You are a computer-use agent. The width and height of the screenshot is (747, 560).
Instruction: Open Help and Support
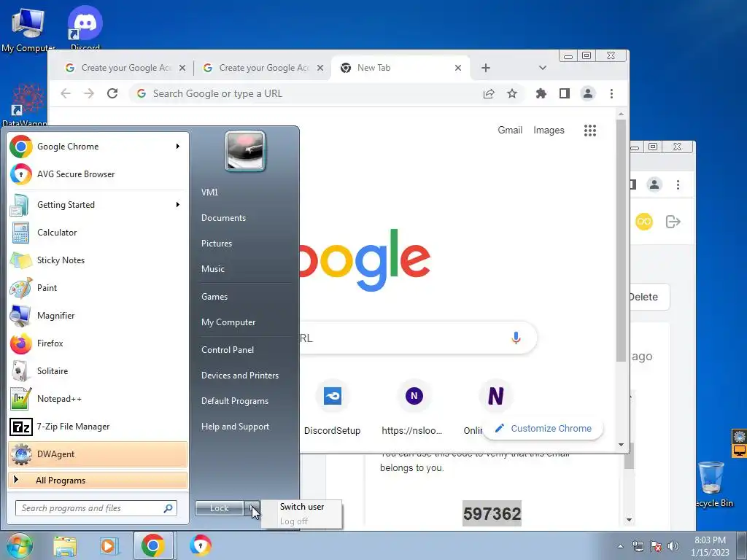click(236, 427)
